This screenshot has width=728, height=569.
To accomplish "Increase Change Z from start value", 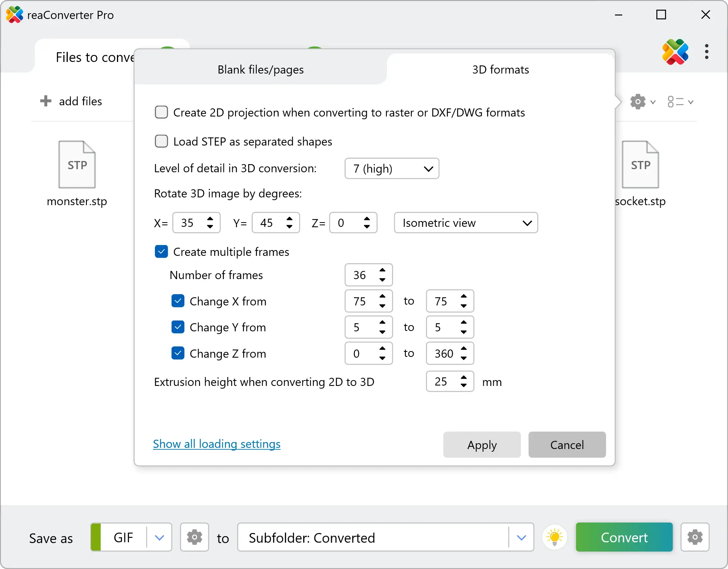I will [382, 348].
